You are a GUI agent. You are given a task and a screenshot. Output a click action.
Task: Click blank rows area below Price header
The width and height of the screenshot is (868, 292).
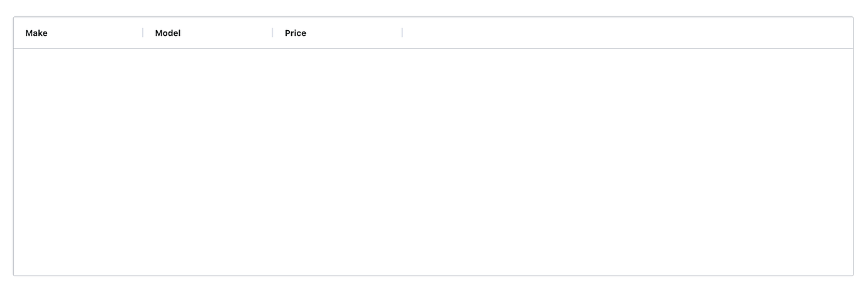point(337,126)
